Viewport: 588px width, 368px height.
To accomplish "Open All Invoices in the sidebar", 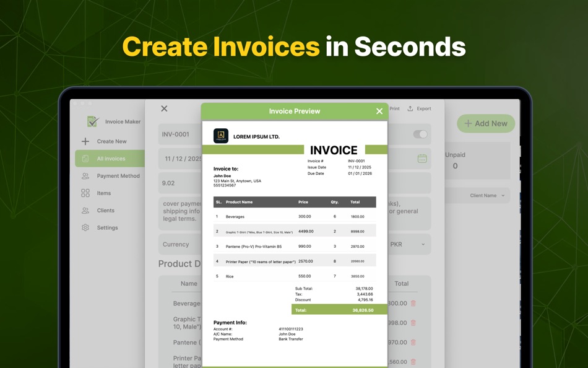I will 110,159.
